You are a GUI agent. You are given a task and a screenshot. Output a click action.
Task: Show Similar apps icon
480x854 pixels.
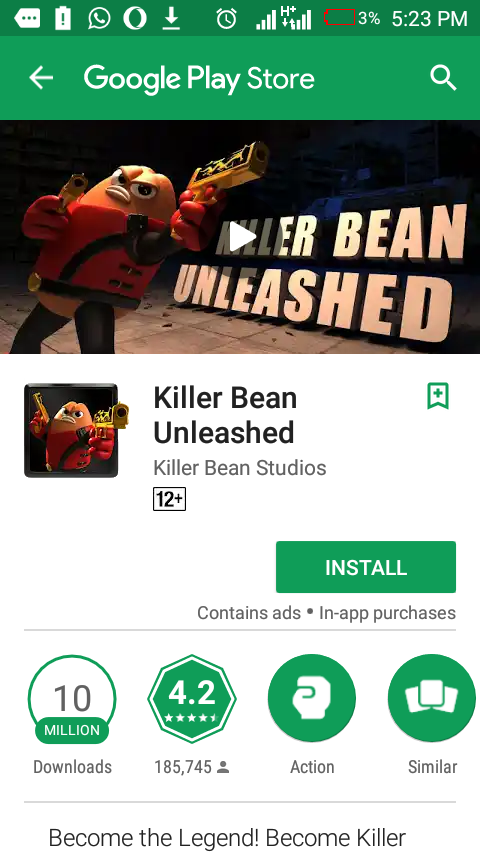[x=432, y=699]
